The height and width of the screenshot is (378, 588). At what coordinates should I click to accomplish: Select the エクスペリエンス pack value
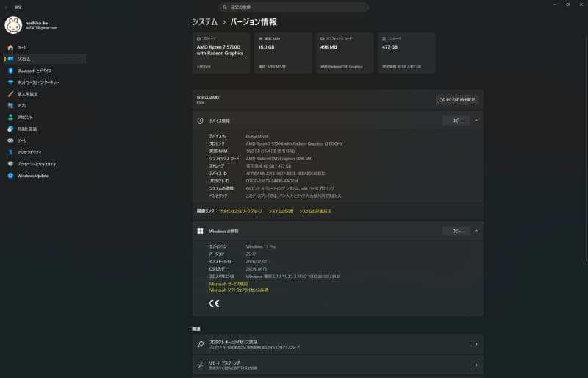tap(293, 277)
